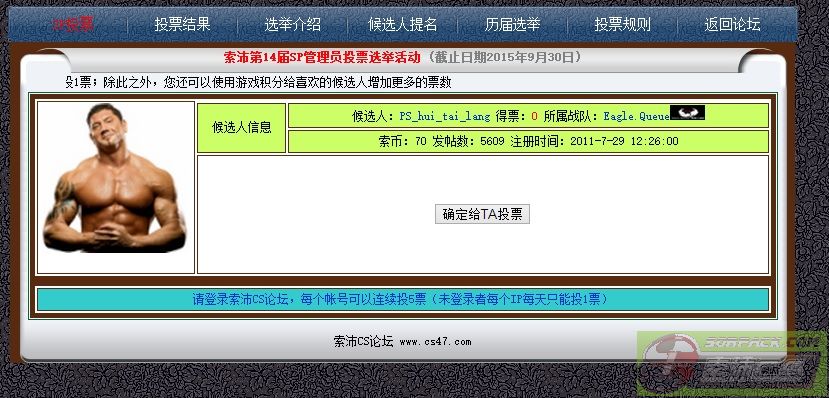The image size is (829, 398).
Task: Go to 投票结果 page
Action: 182,24
